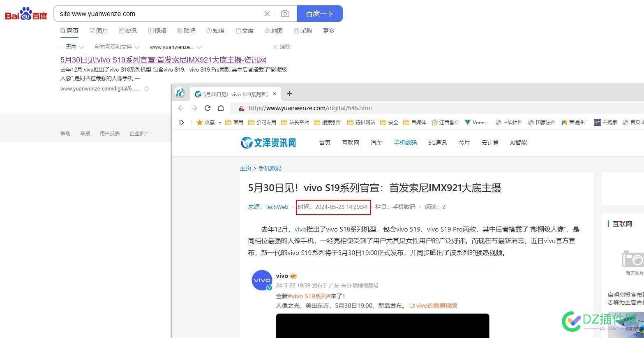
Task: Open the 国家法律 bookmark
Action: [x=541, y=122]
